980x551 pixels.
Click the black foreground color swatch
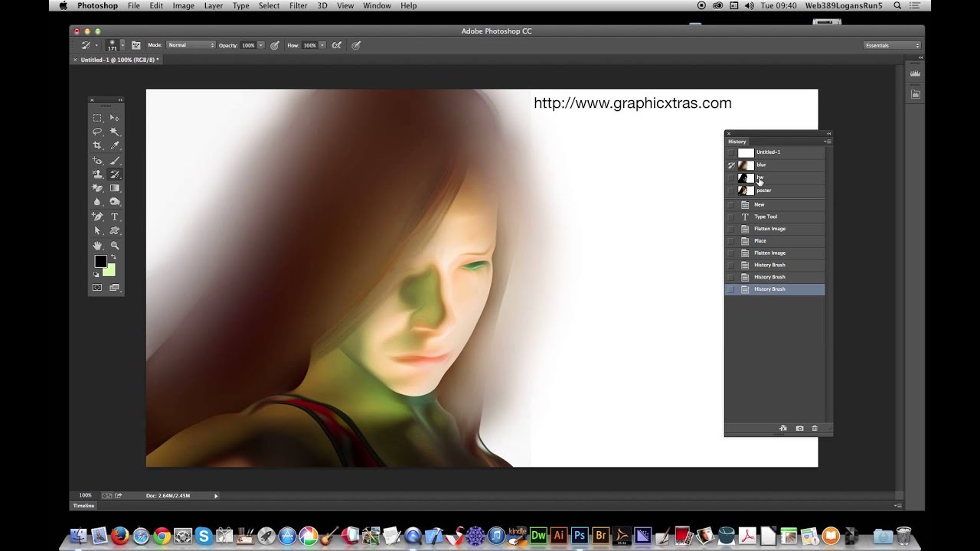(100, 262)
